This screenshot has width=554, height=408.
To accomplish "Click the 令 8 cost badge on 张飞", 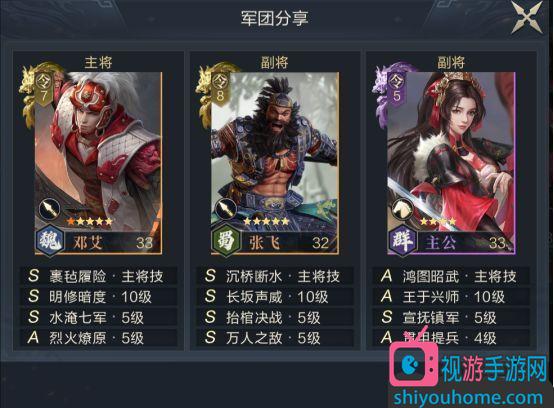I will (220, 89).
